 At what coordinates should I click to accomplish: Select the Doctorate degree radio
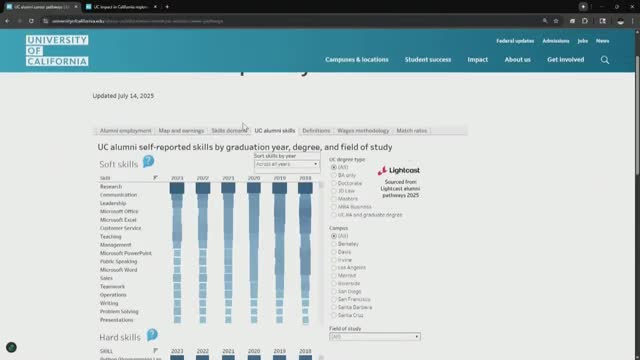tap(334, 183)
